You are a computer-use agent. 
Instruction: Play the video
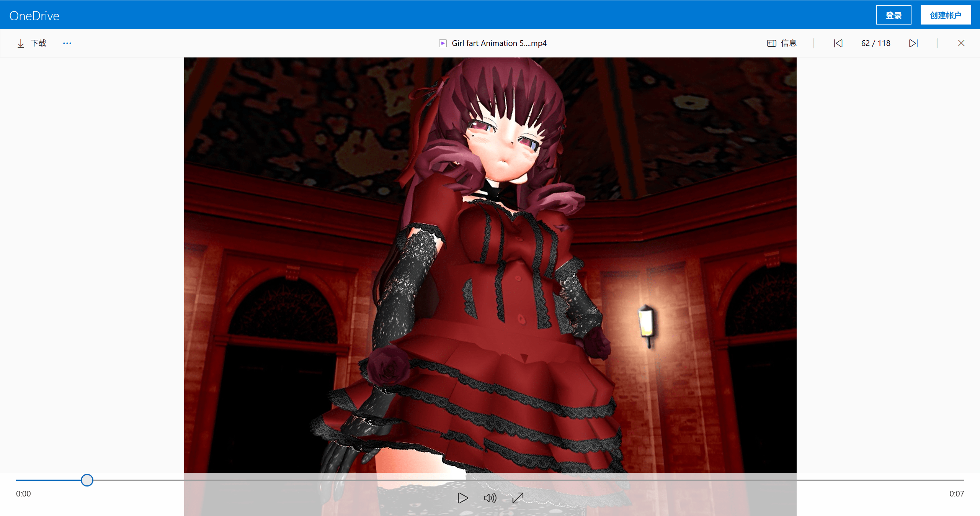462,498
